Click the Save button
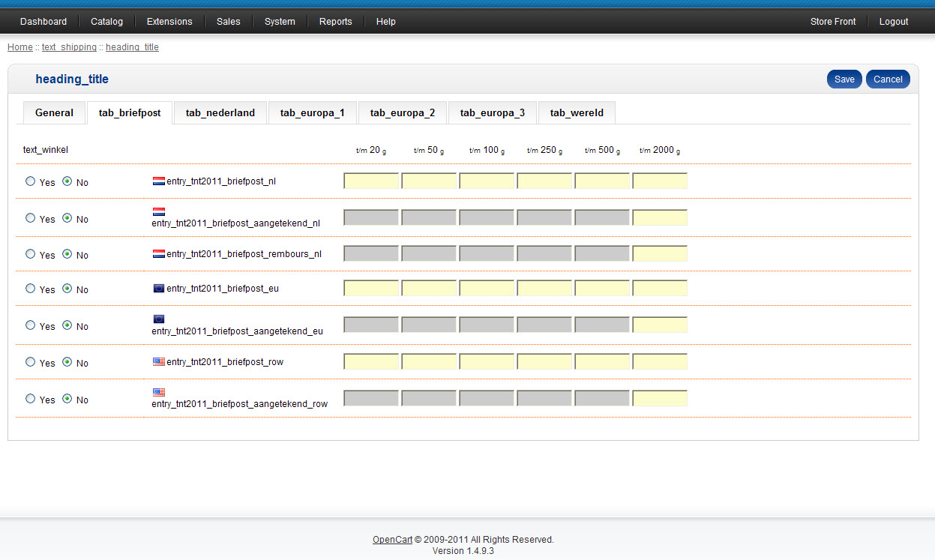This screenshot has height=560, width=935. tap(844, 79)
